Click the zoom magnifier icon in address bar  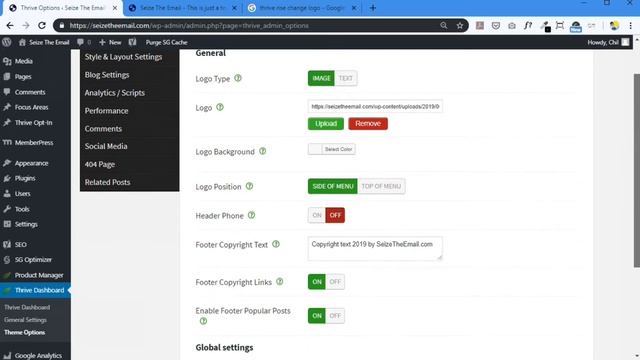pos(444,25)
